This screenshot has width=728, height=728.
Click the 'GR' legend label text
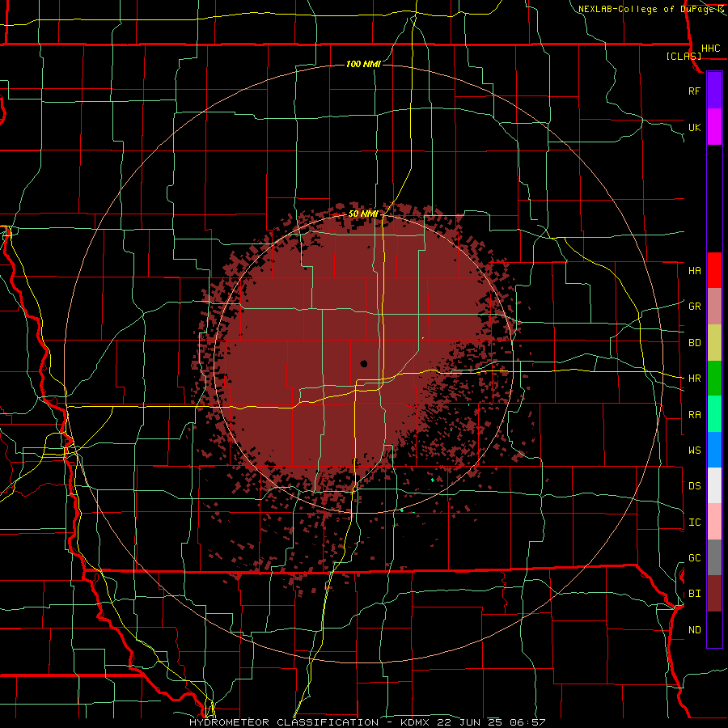pos(694,307)
